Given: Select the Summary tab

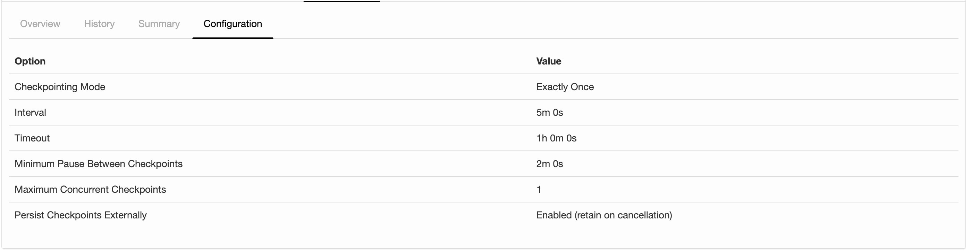Looking at the screenshot, I should click(159, 24).
